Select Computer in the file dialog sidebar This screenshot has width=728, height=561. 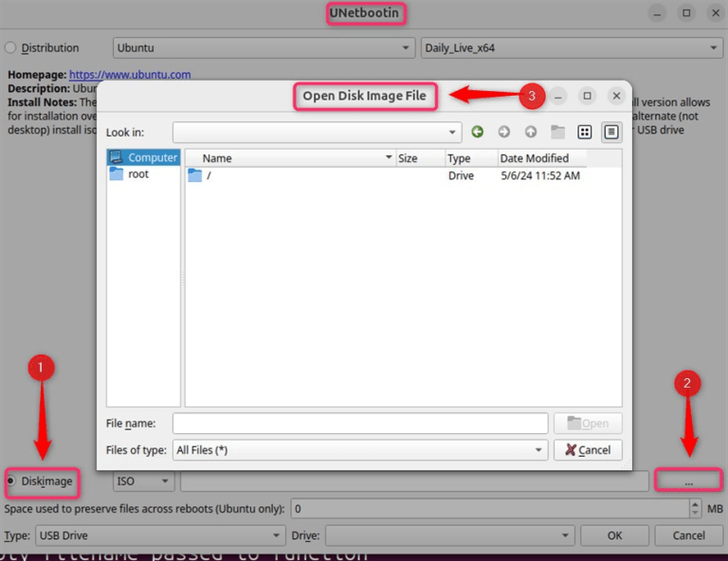click(x=143, y=157)
